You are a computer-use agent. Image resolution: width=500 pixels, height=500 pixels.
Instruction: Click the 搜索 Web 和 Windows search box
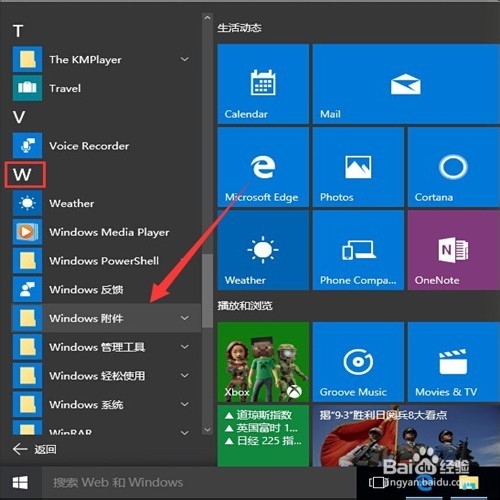point(199,482)
